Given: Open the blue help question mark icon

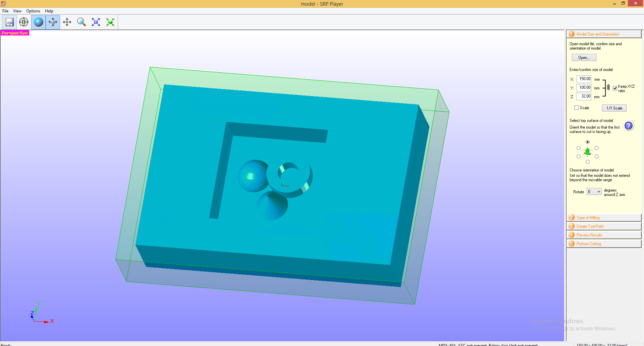Looking at the screenshot, I should (x=629, y=126).
